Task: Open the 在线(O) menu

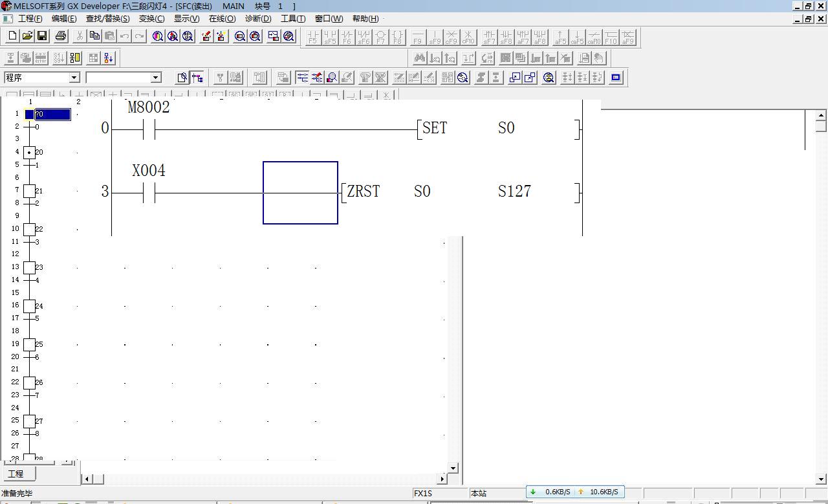Action: tap(222, 18)
